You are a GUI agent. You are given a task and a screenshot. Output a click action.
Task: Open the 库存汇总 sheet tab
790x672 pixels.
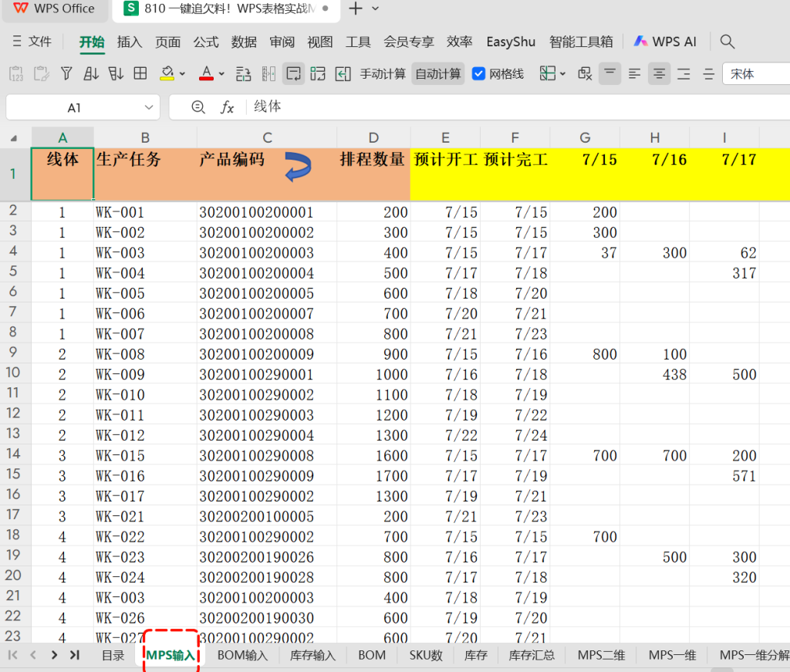click(532, 655)
